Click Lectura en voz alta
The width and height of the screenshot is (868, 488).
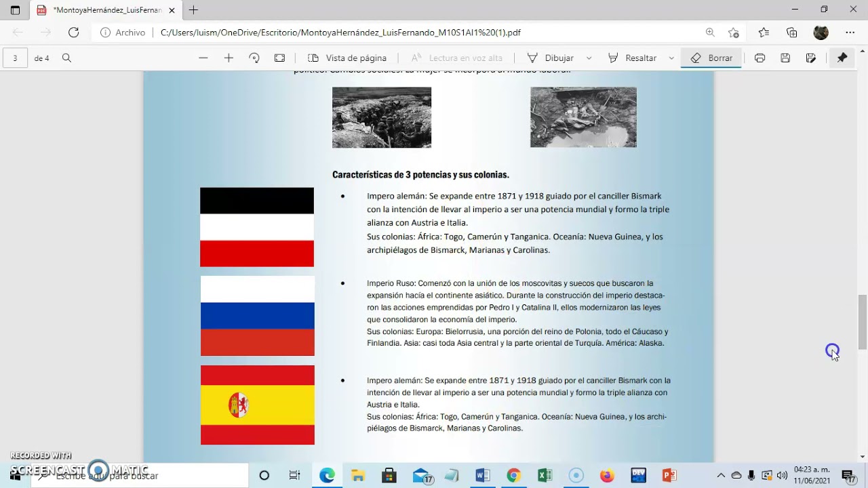457,58
